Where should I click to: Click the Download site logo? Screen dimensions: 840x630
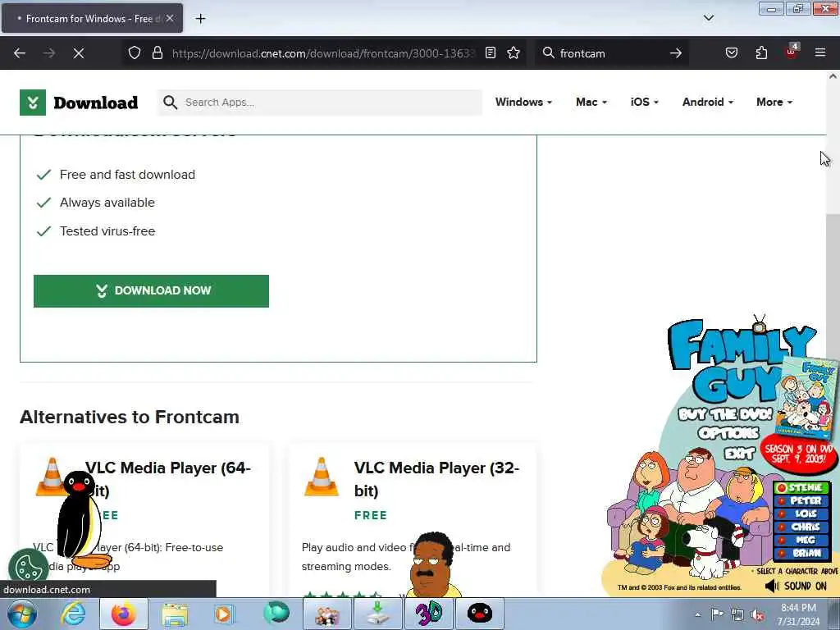point(79,103)
